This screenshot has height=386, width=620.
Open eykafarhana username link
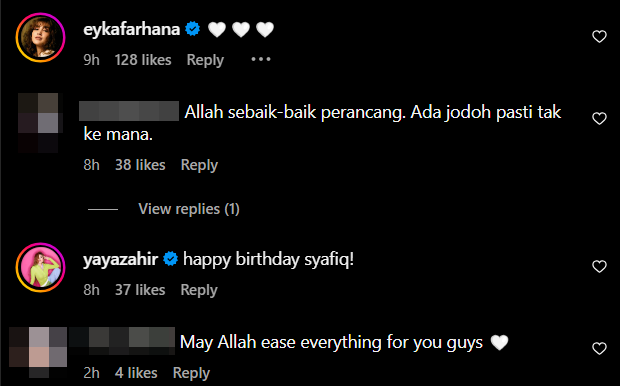[132, 30]
